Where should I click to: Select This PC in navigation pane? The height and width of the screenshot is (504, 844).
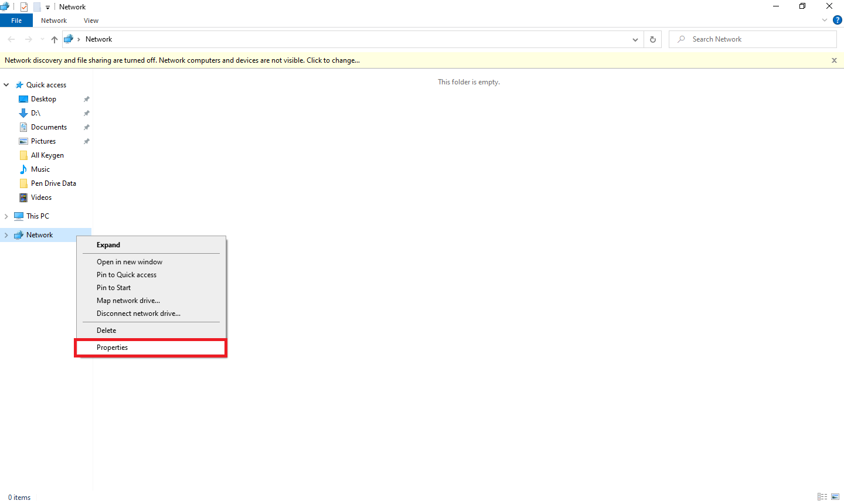pos(38,216)
